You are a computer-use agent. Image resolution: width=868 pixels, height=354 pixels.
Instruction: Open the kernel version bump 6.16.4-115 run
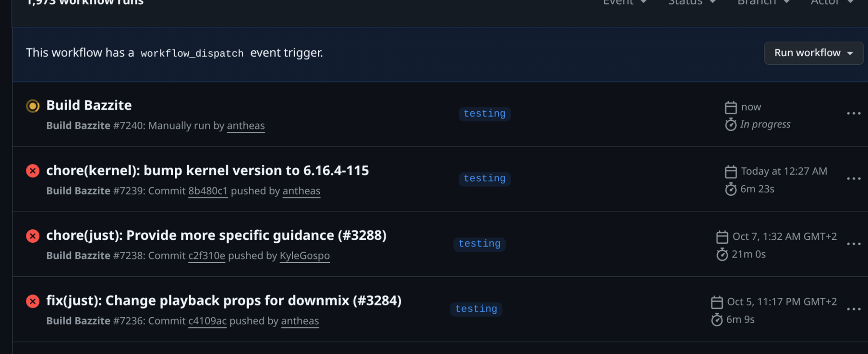click(x=207, y=171)
